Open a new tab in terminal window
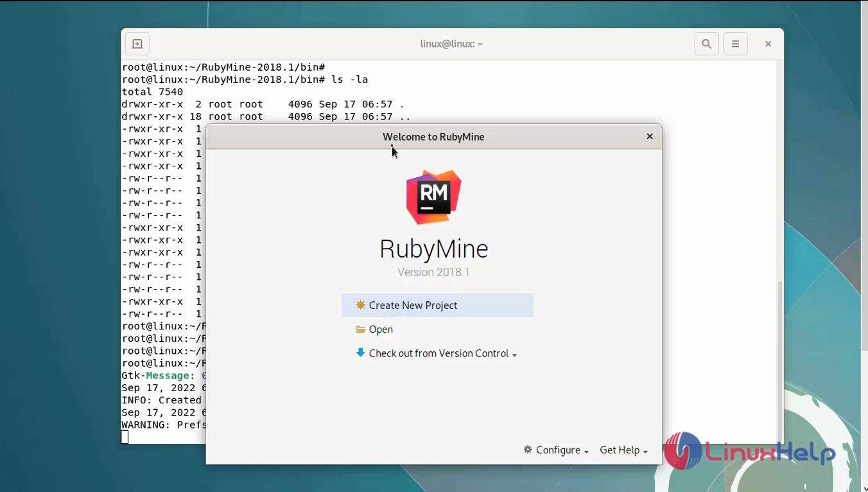 (x=137, y=44)
